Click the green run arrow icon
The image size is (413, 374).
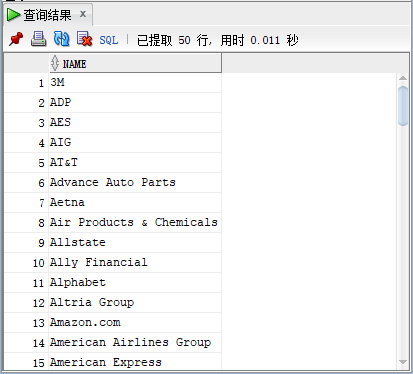tap(13, 15)
